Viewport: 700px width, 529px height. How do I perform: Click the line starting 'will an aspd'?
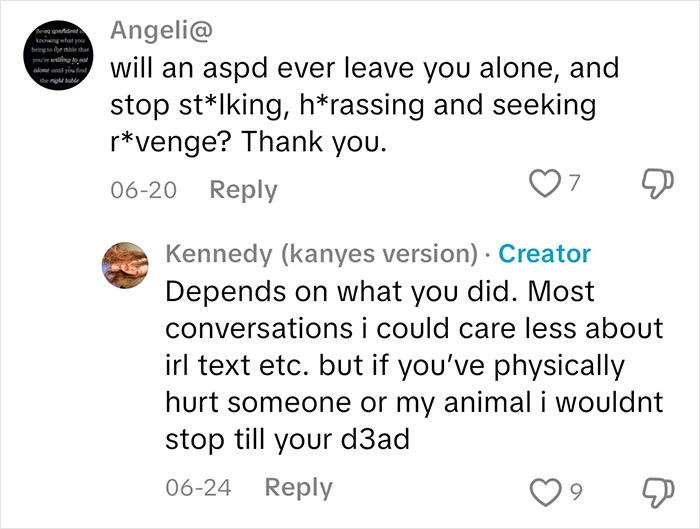click(x=364, y=69)
